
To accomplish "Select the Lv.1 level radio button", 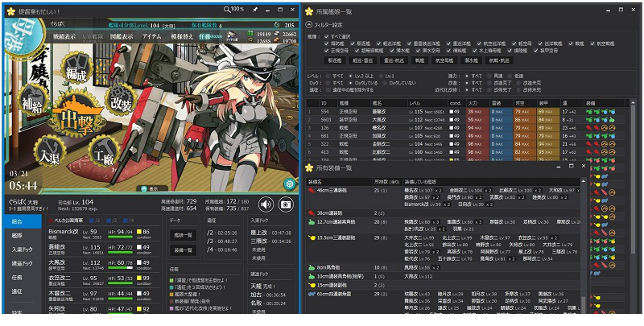I will coord(381,76).
